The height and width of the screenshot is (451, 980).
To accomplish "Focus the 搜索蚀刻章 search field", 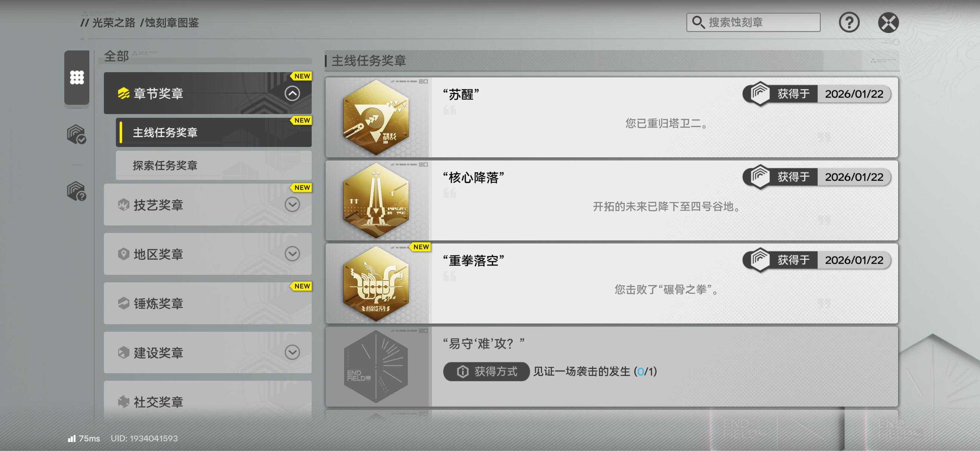I will (x=753, y=22).
